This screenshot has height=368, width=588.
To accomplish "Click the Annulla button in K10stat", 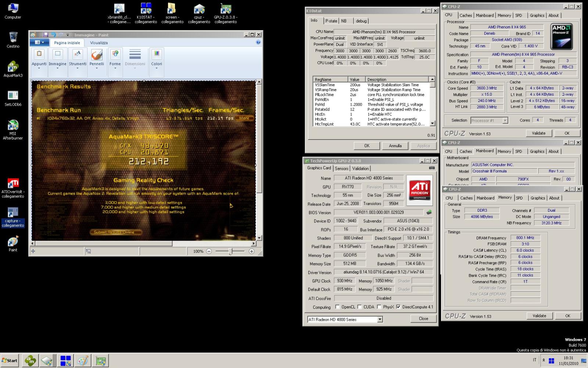I will (395, 146).
